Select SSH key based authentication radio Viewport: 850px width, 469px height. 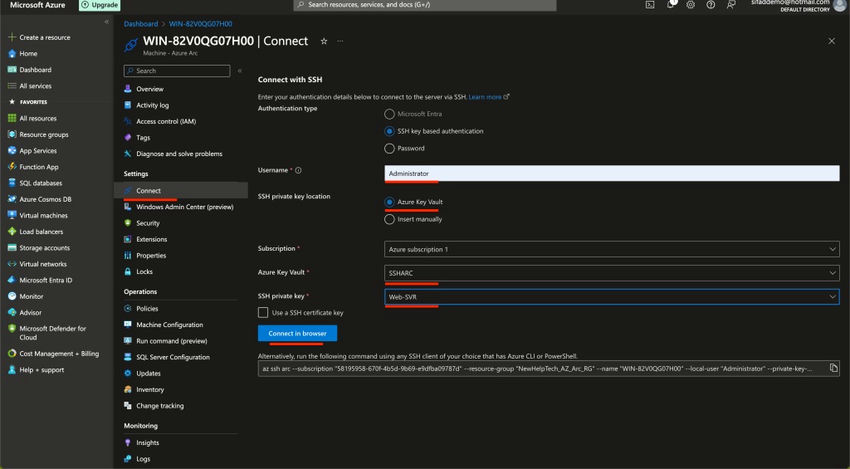(x=389, y=131)
